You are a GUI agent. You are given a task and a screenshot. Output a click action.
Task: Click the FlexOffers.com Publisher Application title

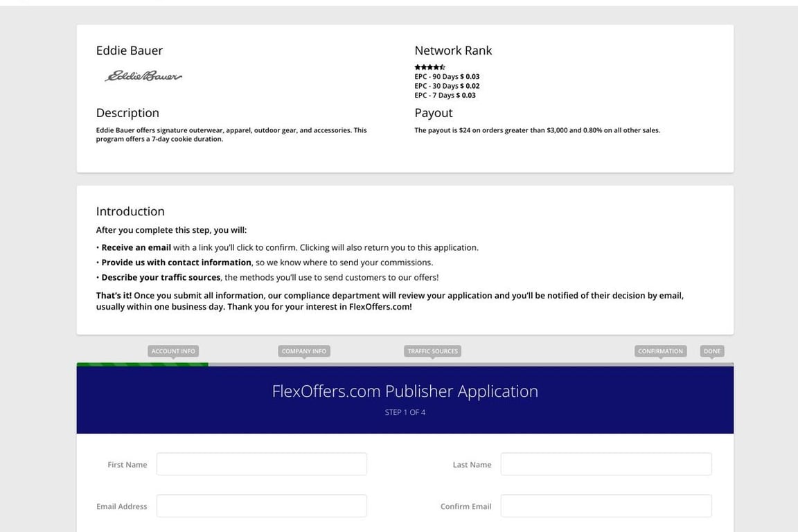[405, 391]
